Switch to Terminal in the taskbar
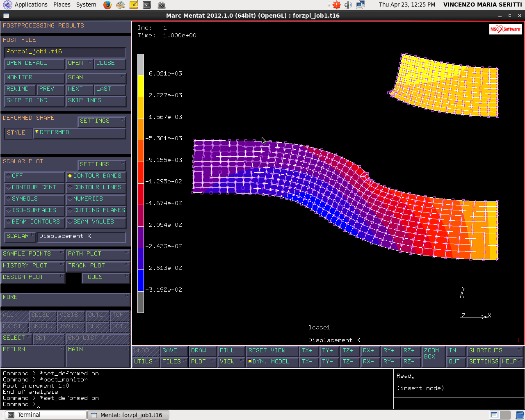 point(45,415)
